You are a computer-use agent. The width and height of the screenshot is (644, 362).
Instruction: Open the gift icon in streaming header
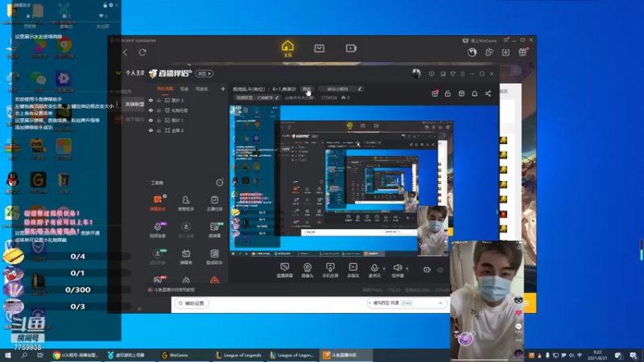point(435,93)
